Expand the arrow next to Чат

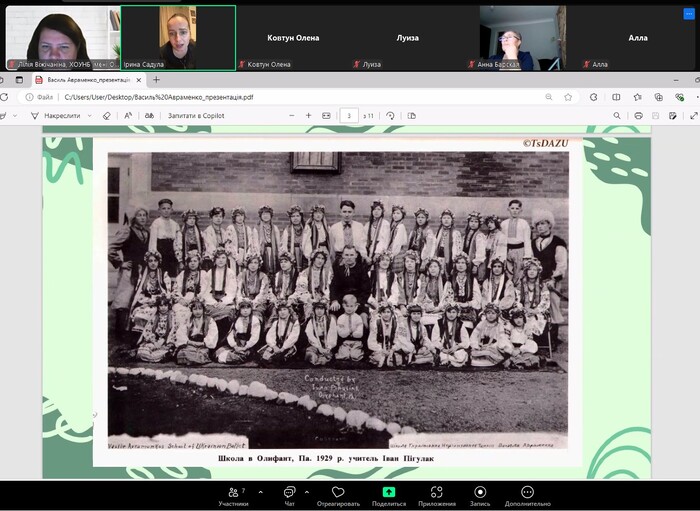(307, 492)
